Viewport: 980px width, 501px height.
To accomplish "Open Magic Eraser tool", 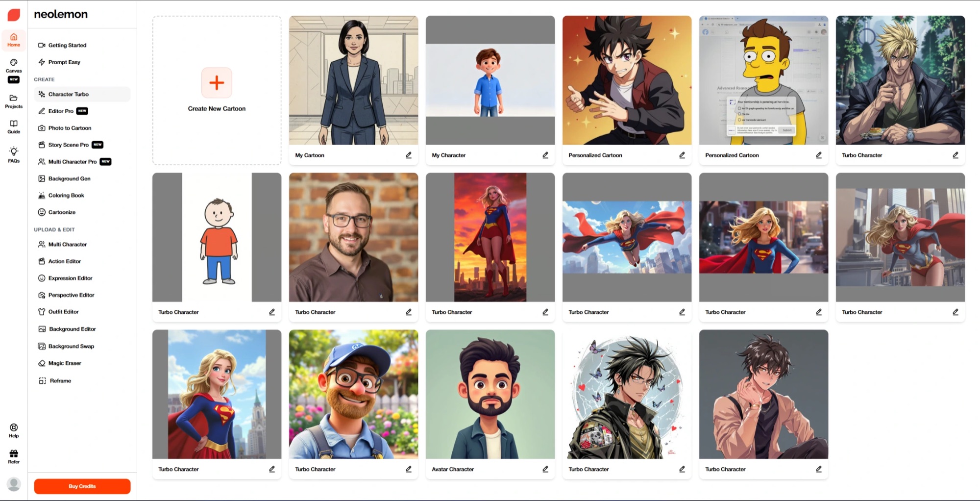I will (x=82, y=363).
